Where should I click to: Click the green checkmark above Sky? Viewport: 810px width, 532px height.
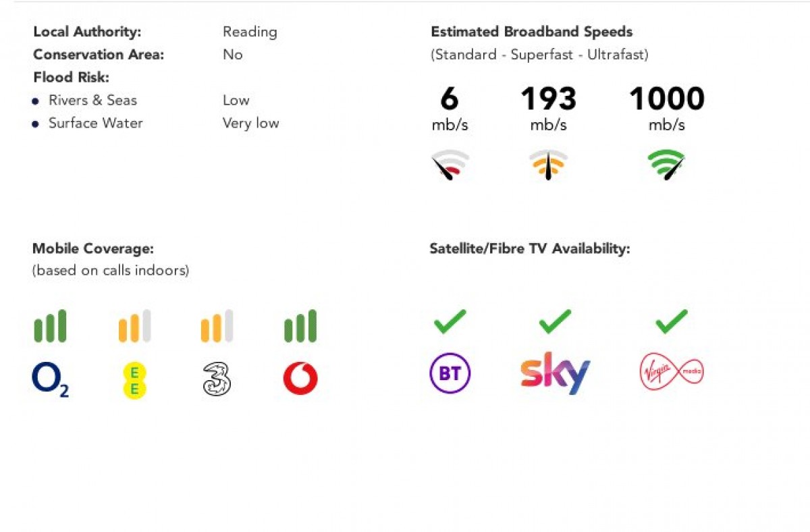[555, 321]
